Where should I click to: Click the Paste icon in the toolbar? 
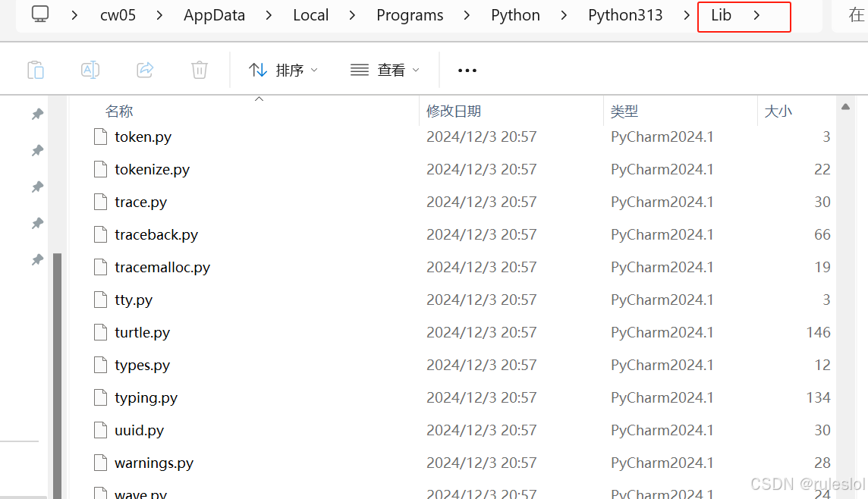click(35, 69)
